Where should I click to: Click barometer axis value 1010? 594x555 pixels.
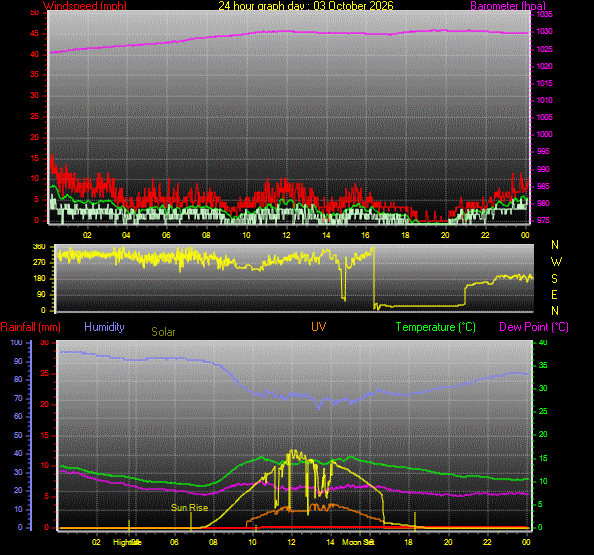click(x=544, y=100)
